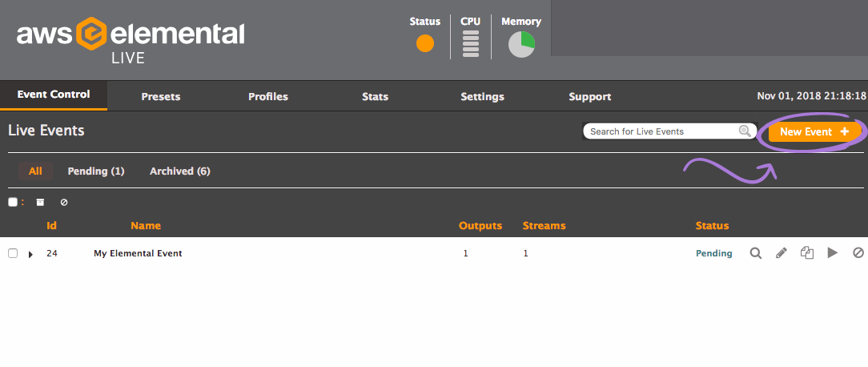The height and width of the screenshot is (367, 868).
Task: Toggle the select-all events checkbox
Action: pos(13,203)
